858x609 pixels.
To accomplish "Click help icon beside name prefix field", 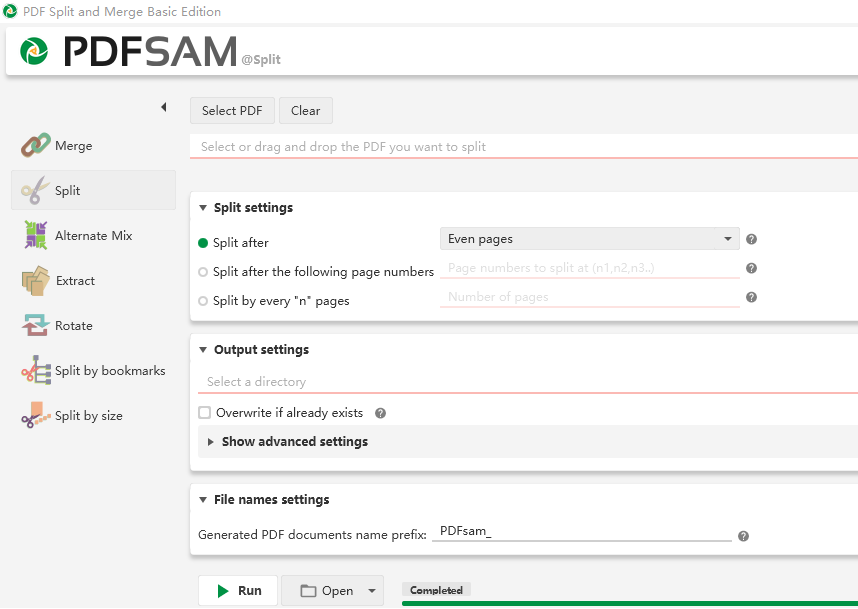I will click(743, 536).
